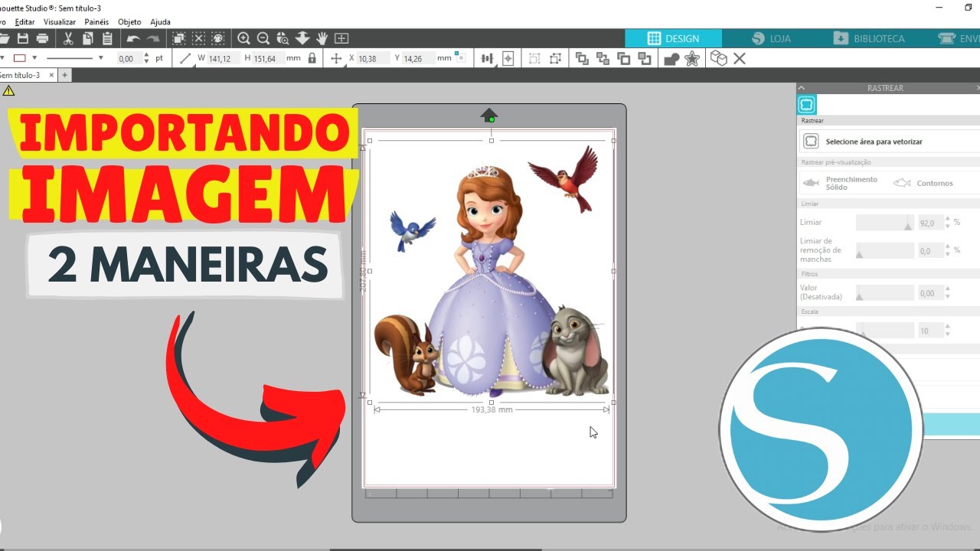
Task: Open the Objeto menu
Action: [129, 22]
